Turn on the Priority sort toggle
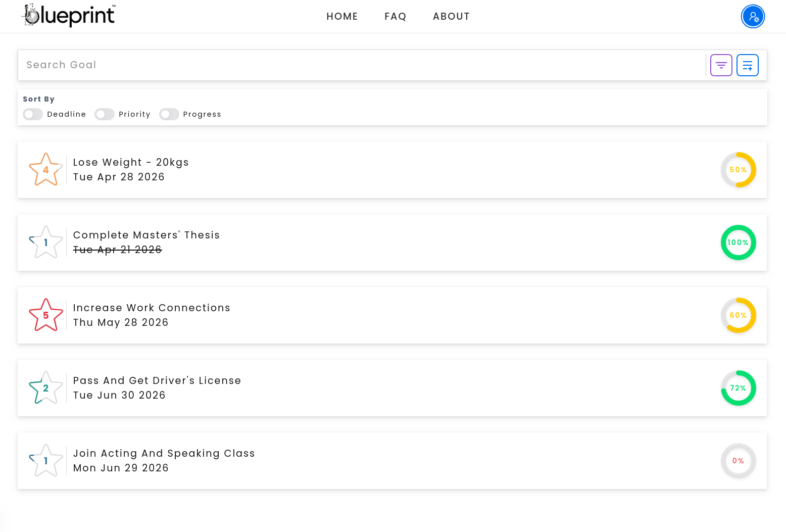This screenshot has height=532, width=786. pyautogui.click(x=105, y=114)
